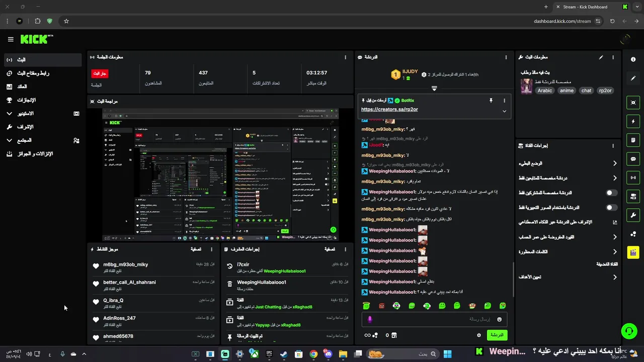Open the emoji picker smiley in chat input
The height and width of the screenshot is (362, 644).
pyautogui.click(x=500, y=319)
